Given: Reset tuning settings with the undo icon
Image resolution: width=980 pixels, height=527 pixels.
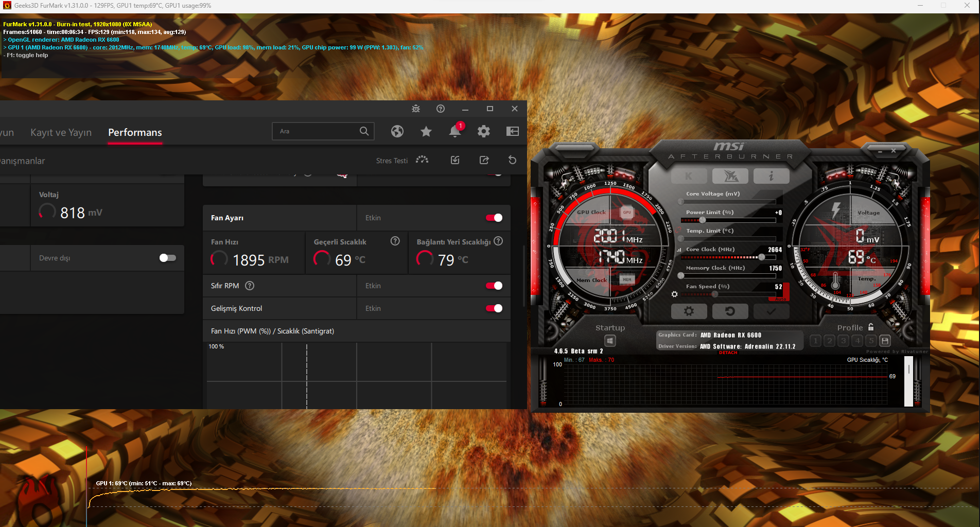Looking at the screenshot, I should [x=512, y=160].
